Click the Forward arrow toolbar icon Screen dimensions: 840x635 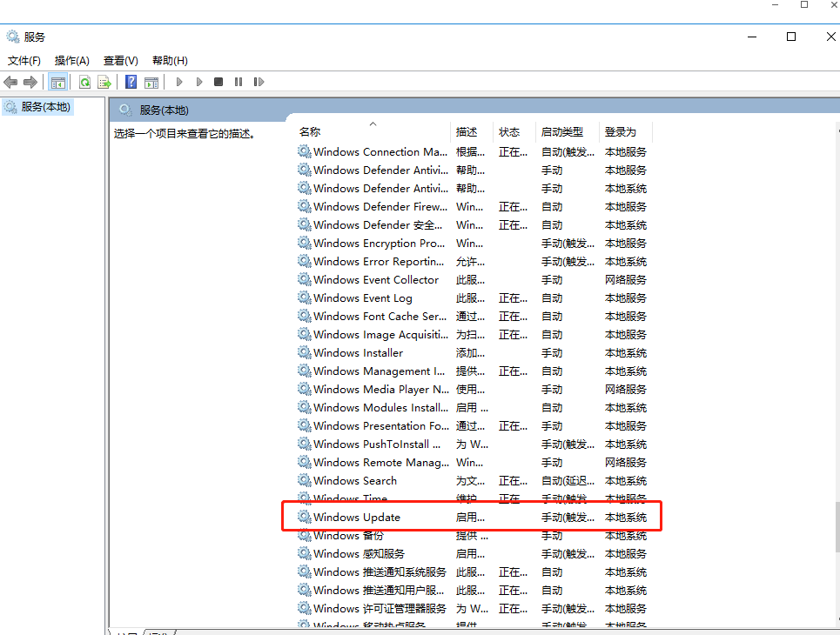(x=30, y=82)
